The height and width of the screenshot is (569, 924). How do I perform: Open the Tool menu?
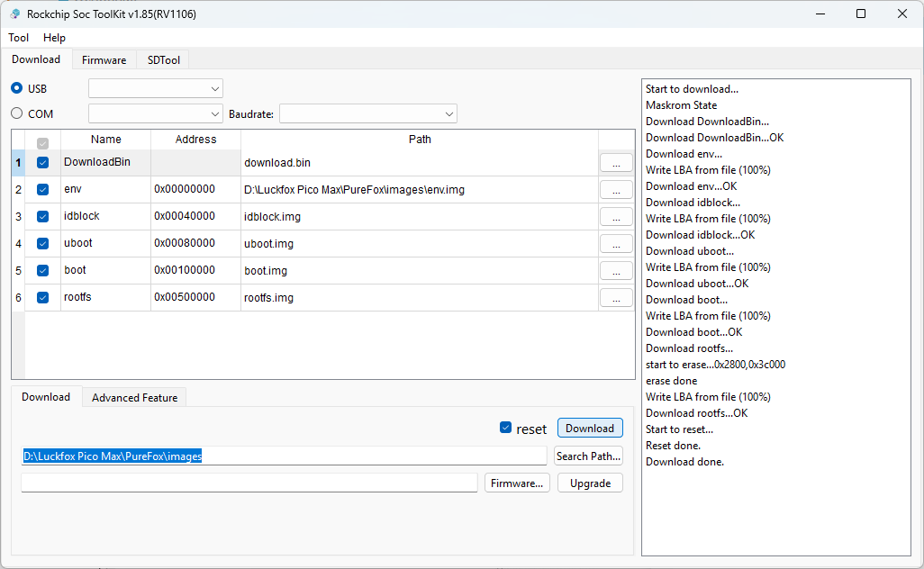(x=19, y=38)
